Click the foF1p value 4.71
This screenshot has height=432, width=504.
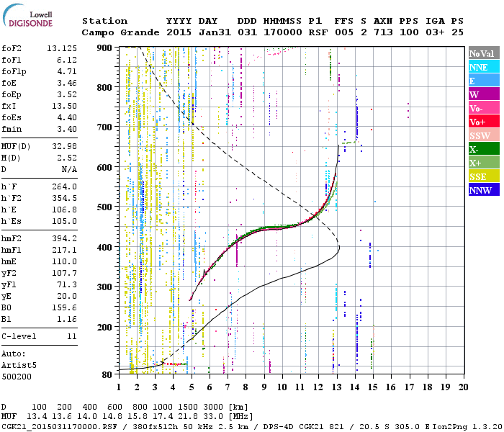pos(67,72)
